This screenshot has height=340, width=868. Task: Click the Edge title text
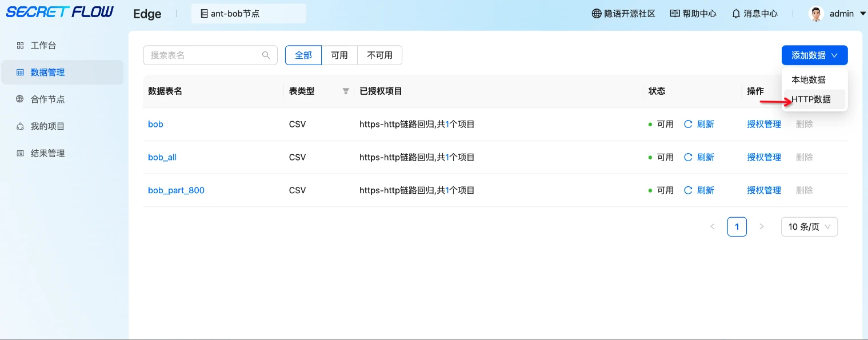point(147,14)
